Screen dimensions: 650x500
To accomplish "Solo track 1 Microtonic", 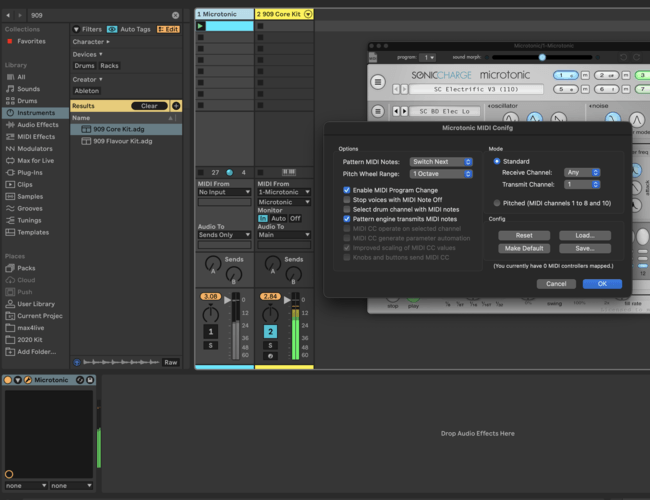I will (211, 345).
